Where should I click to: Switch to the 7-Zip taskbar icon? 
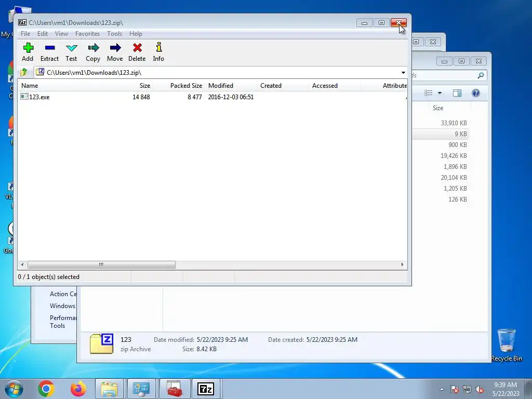(x=206, y=389)
